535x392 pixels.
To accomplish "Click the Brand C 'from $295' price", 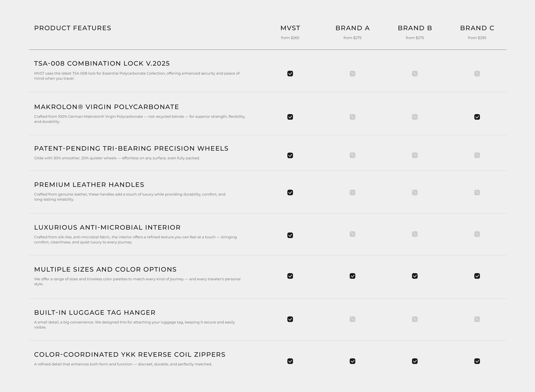I will point(477,38).
